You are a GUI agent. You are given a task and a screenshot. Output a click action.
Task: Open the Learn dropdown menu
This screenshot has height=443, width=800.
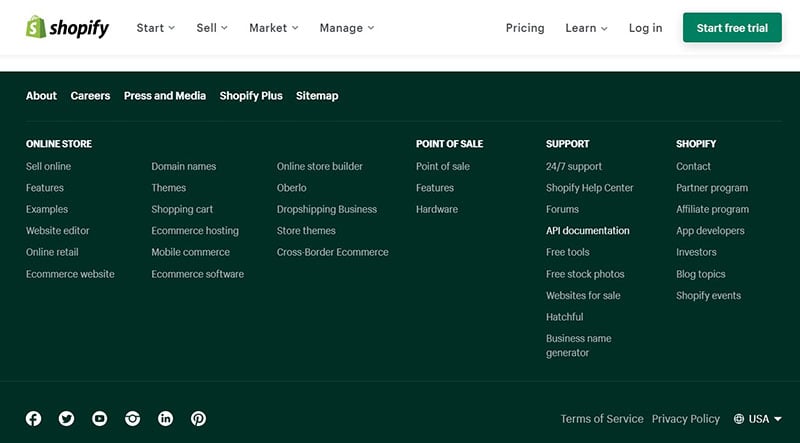pyautogui.click(x=586, y=28)
